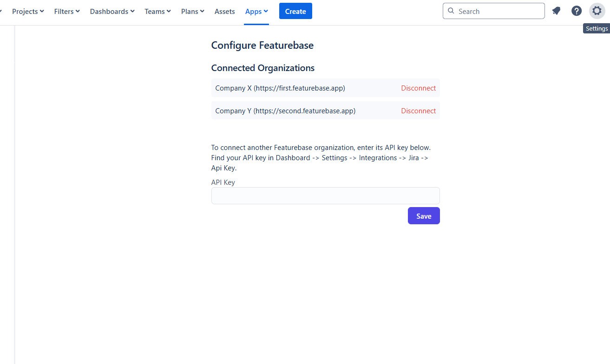The height and width of the screenshot is (364, 610).
Task: Click the Connected Organizations heading
Action: coord(263,68)
